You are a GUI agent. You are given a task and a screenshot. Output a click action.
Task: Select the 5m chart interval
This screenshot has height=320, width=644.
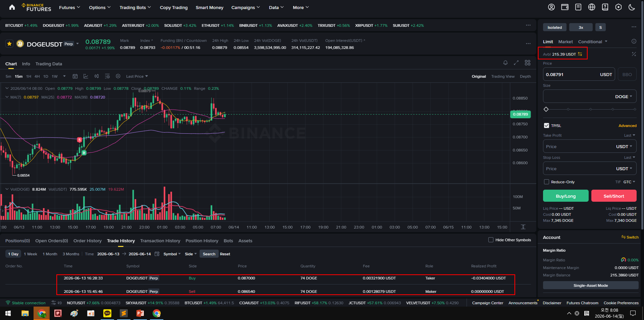click(x=8, y=76)
